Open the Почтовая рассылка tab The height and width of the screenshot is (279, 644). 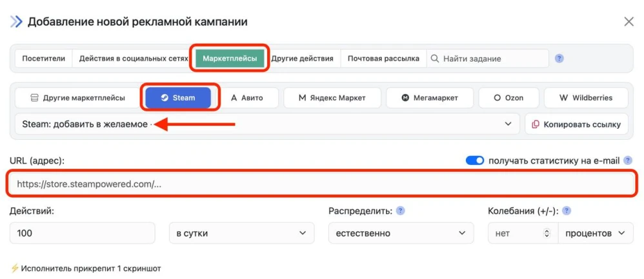coord(383,59)
